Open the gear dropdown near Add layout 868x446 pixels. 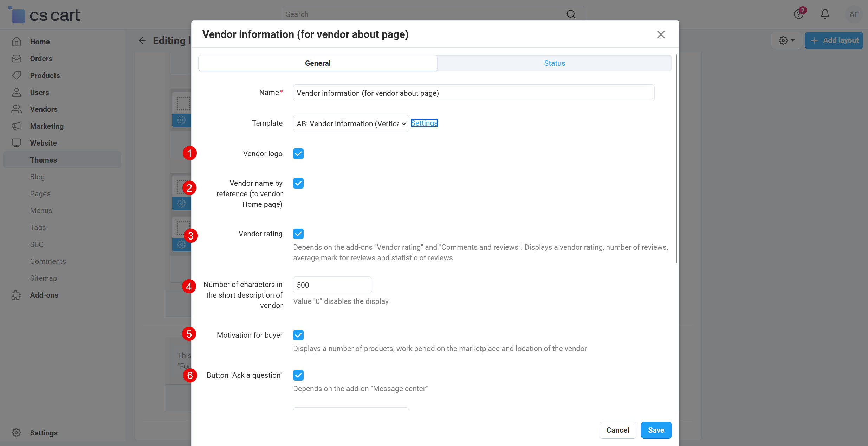tap(786, 40)
